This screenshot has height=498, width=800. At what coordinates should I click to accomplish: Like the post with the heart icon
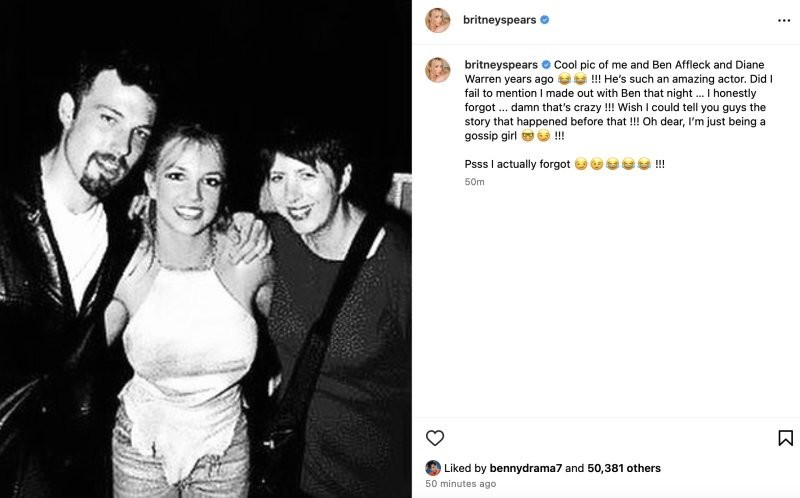tap(435, 438)
